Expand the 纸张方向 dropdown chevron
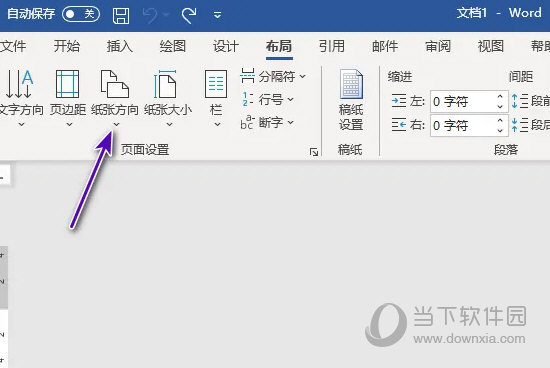This screenshot has height=368, width=550. 117,125
